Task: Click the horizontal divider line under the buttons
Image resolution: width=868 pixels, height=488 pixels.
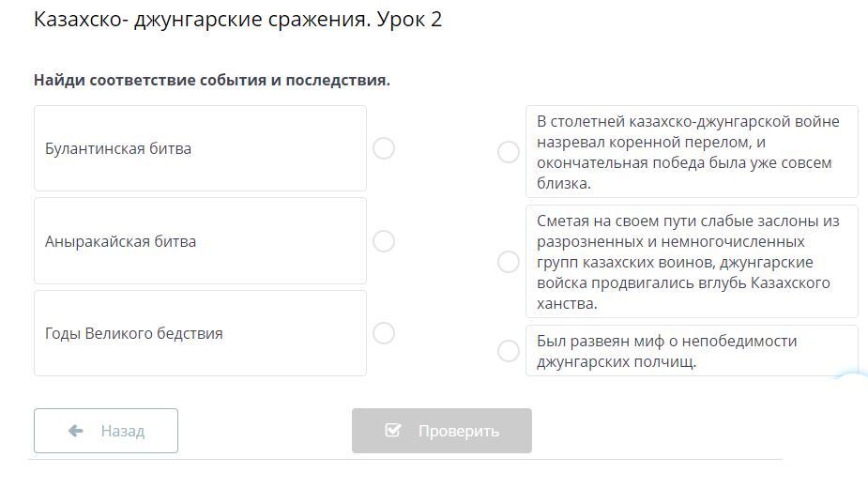Action: [x=405, y=460]
